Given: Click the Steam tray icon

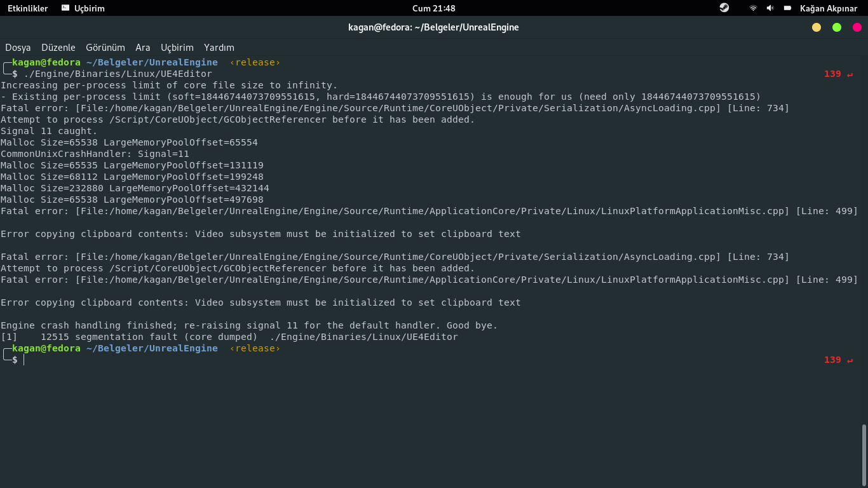Looking at the screenshot, I should coord(724,8).
